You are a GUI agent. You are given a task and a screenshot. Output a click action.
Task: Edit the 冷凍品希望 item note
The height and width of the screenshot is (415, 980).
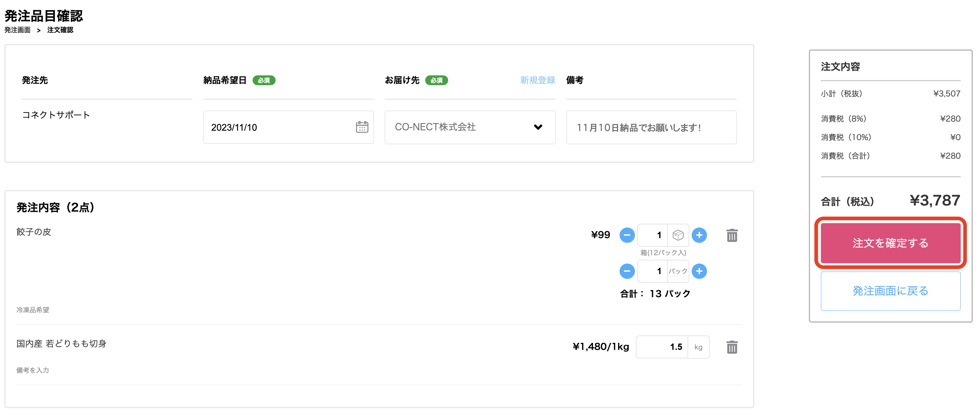33,310
